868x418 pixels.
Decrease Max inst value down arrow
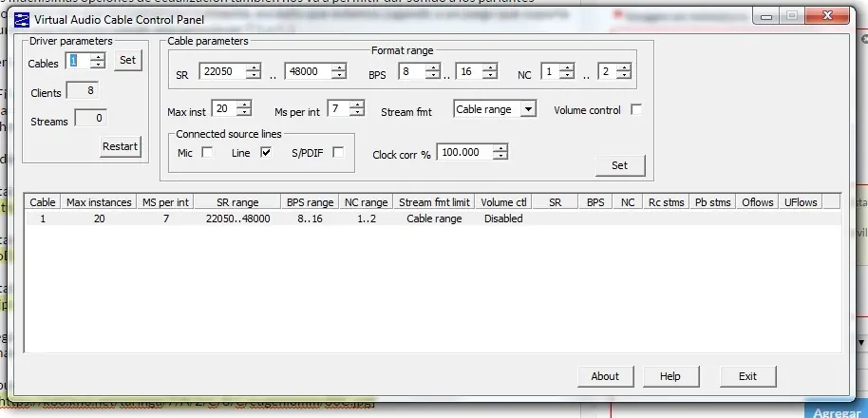pyautogui.click(x=244, y=112)
